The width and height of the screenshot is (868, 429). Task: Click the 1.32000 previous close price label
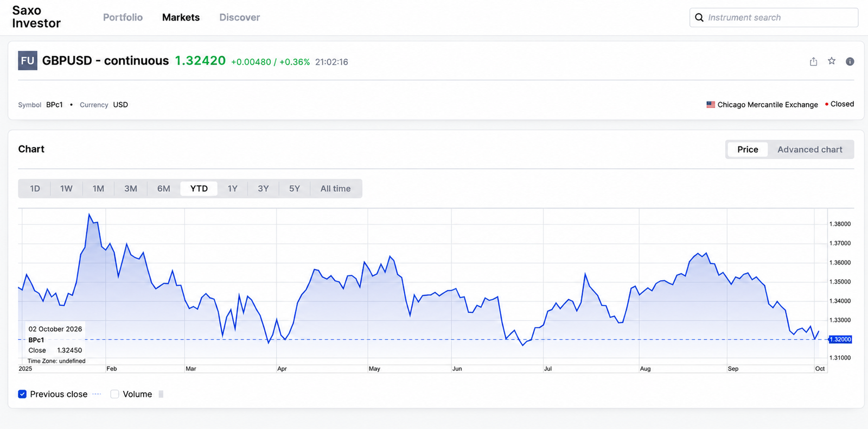pyautogui.click(x=840, y=339)
